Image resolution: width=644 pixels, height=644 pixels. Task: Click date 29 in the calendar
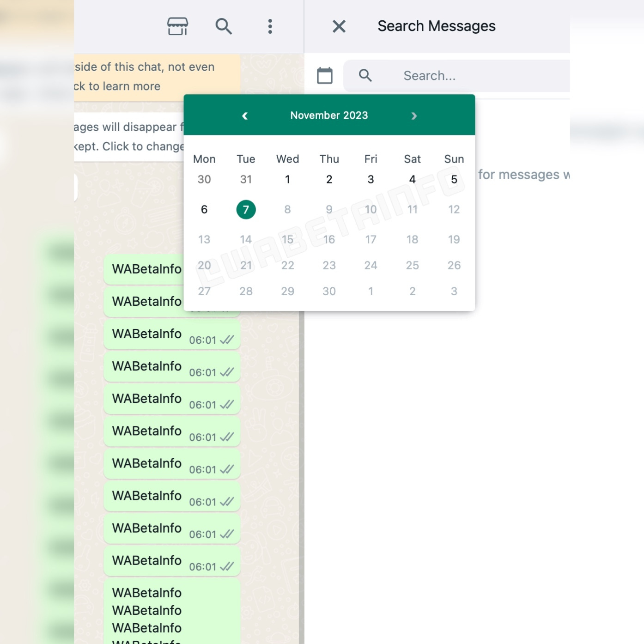(x=287, y=291)
